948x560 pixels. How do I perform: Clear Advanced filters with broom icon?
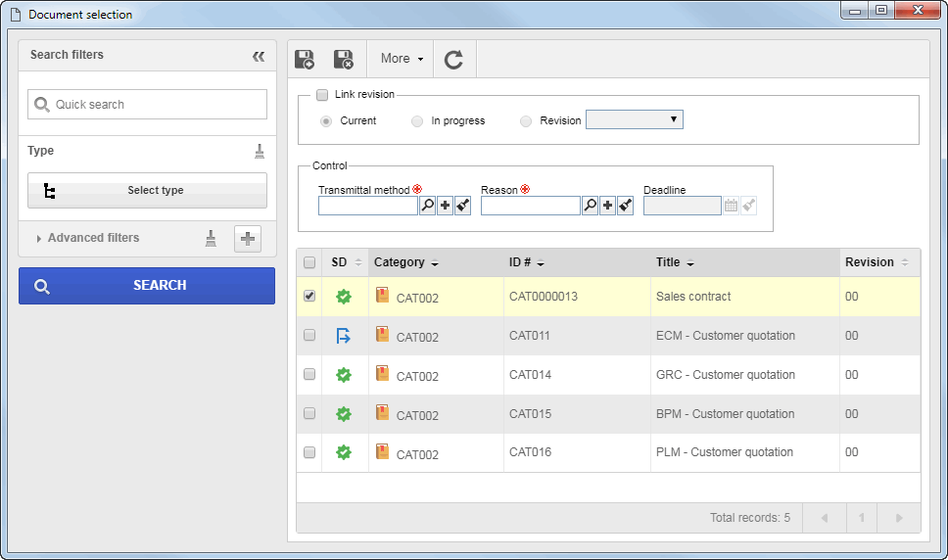click(211, 238)
